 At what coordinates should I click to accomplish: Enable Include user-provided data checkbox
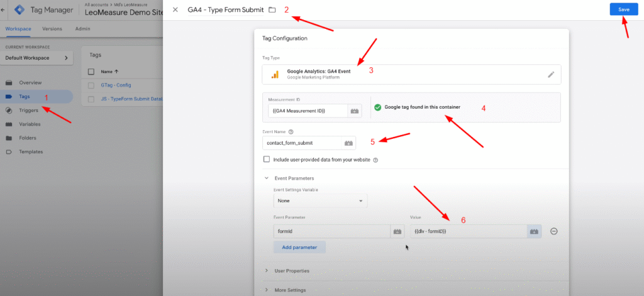pyautogui.click(x=267, y=159)
